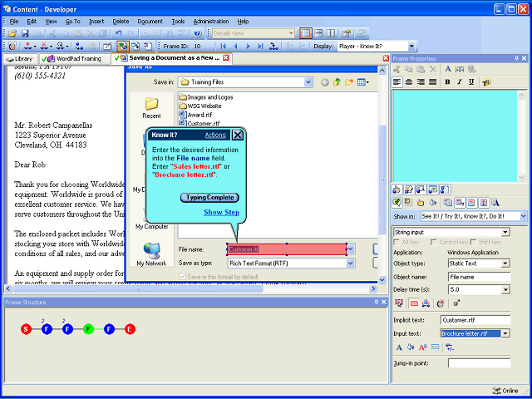Click the Actions link in bubble
Viewport: 532px width, 399px height.
coord(215,135)
